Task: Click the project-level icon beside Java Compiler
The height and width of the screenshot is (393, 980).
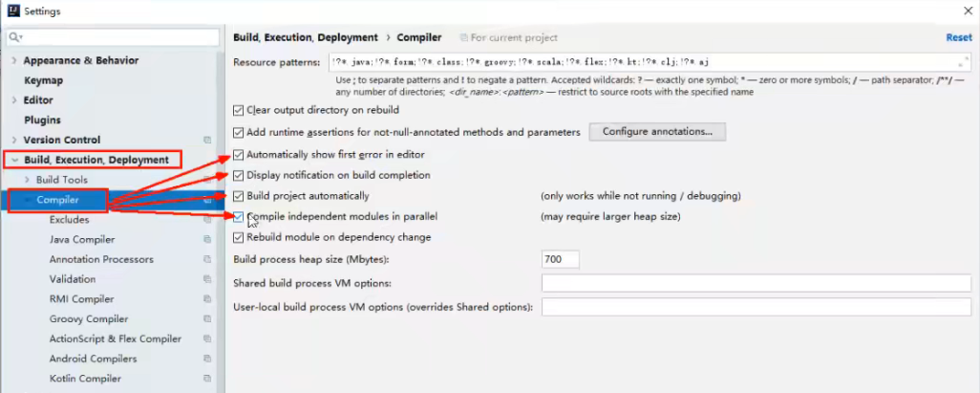Action: 207,240
